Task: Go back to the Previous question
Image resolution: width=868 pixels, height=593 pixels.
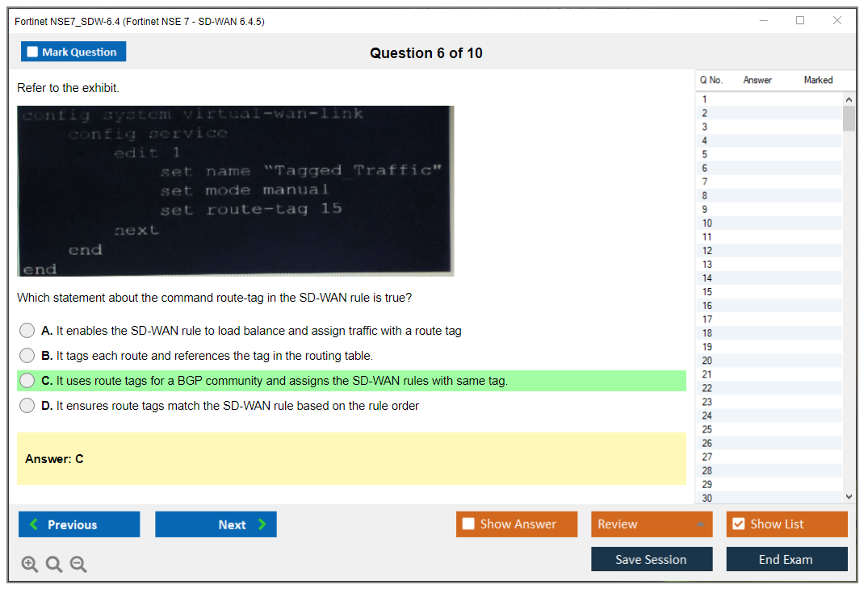Action: pos(79,524)
